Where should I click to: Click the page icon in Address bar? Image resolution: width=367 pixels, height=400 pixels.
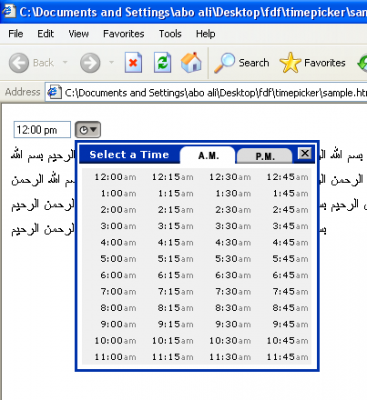[x=54, y=92]
